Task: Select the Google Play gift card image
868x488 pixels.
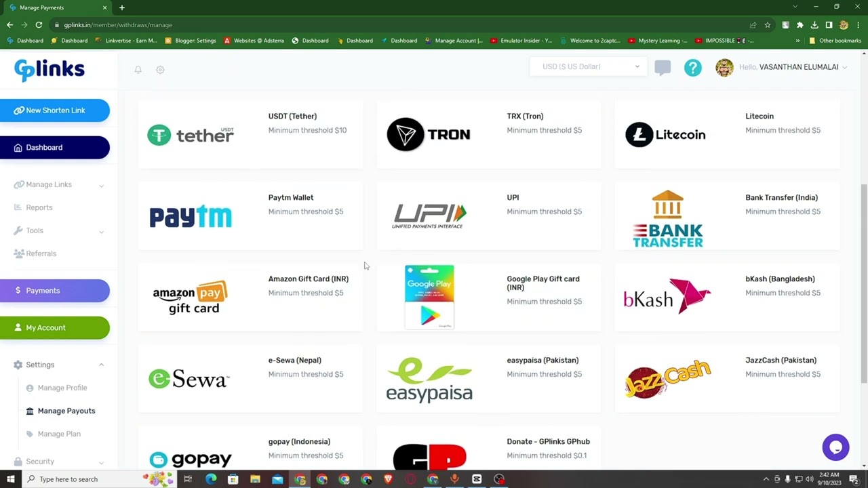Action: [x=429, y=297]
